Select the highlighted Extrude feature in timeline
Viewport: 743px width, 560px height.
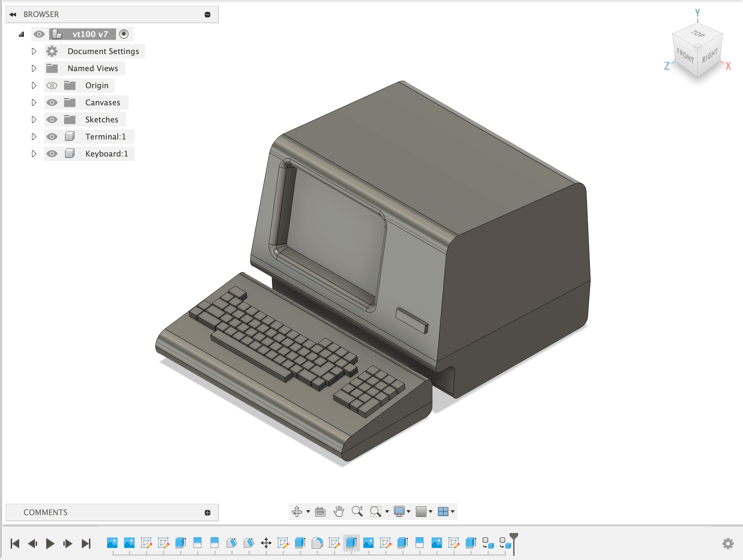click(351, 543)
